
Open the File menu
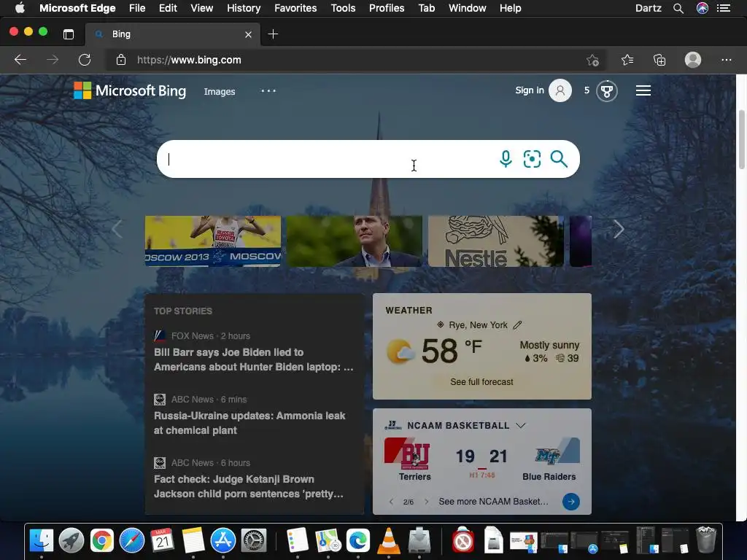pyautogui.click(x=137, y=8)
